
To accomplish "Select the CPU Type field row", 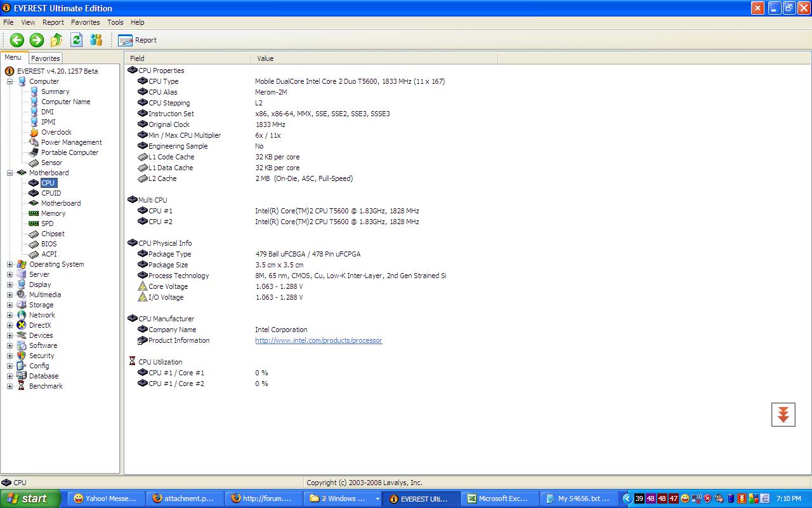I will point(291,81).
